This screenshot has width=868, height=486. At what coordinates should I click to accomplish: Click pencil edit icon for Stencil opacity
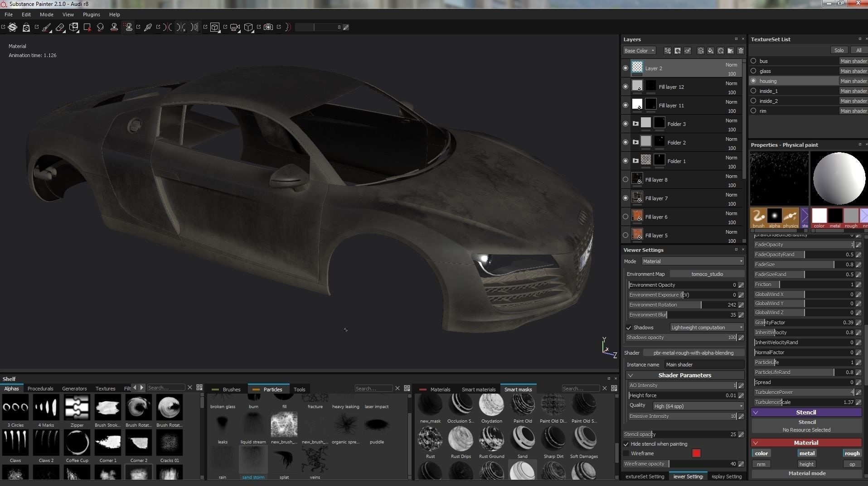click(x=741, y=434)
